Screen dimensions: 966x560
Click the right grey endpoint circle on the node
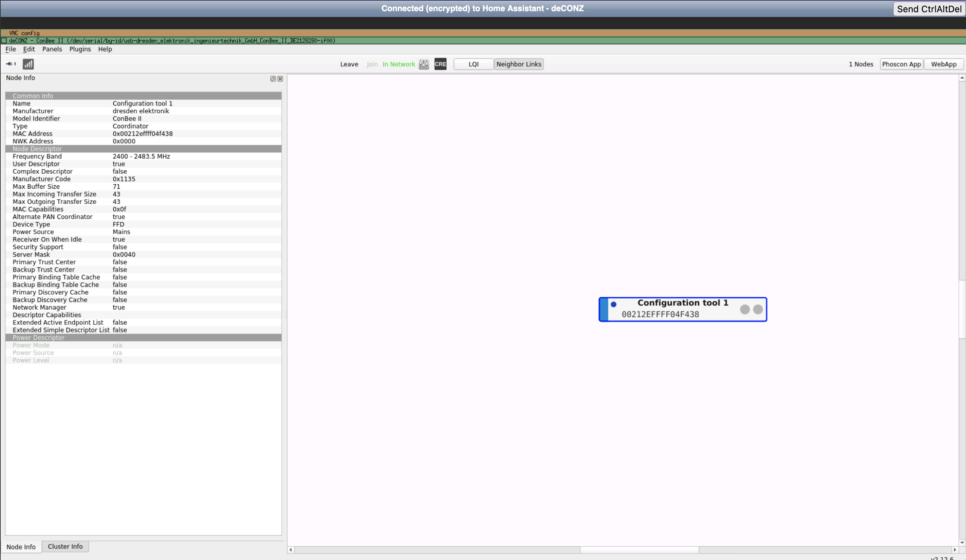tap(758, 309)
